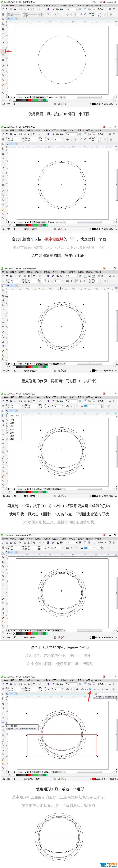This screenshot has width=118, height=868.
Task: Click the outline pen icon in the '2 / 24' status bar
Action: coord(90,104)
